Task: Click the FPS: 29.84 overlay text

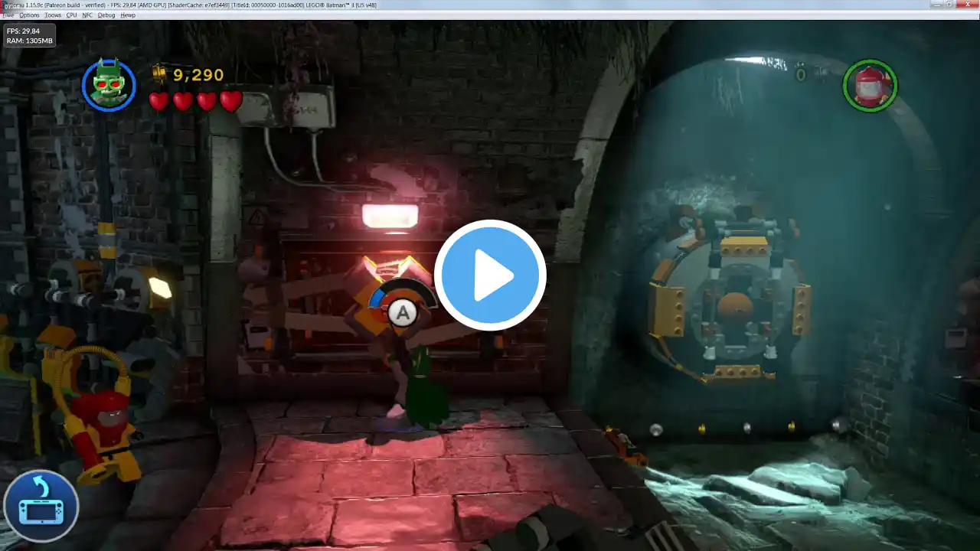Action: [x=23, y=31]
